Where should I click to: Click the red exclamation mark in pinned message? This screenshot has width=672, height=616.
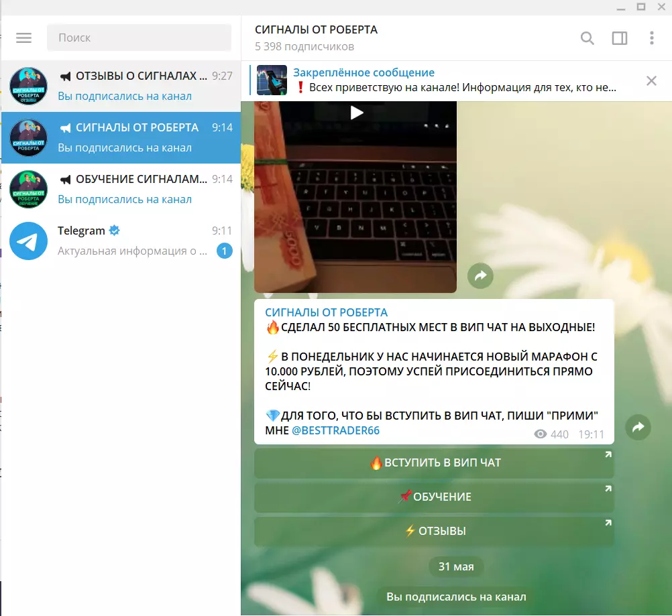(300, 87)
